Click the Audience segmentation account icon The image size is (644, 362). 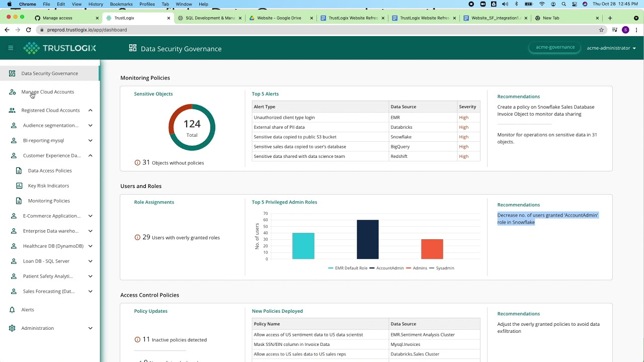coord(14,125)
